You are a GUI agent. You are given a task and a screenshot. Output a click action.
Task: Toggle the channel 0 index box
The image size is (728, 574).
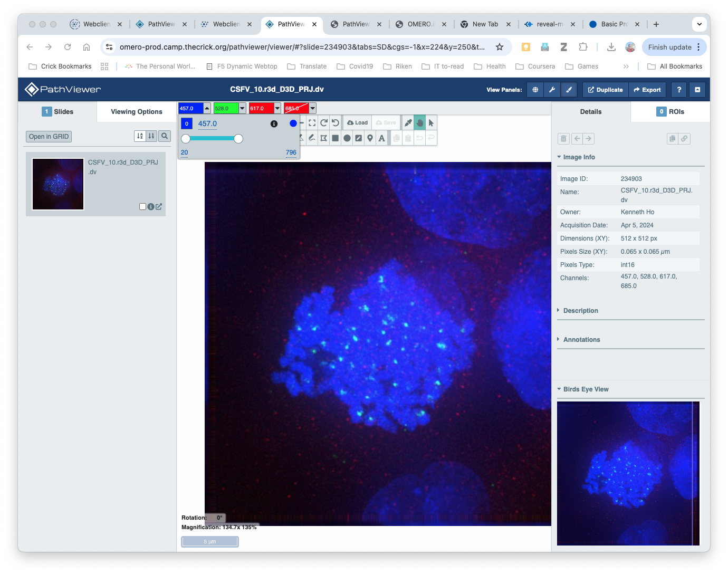(x=187, y=123)
